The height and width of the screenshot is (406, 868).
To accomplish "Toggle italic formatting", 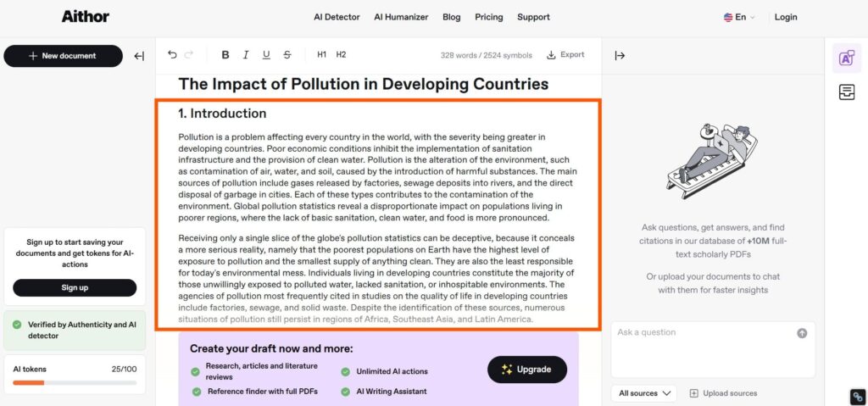I will (x=246, y=54).
